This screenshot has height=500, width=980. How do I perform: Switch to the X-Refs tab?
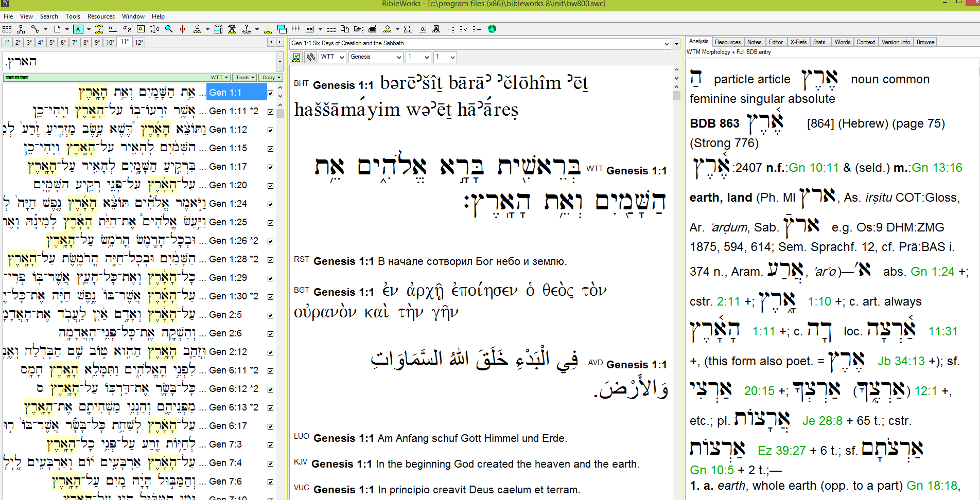click(x=798, y=42)
